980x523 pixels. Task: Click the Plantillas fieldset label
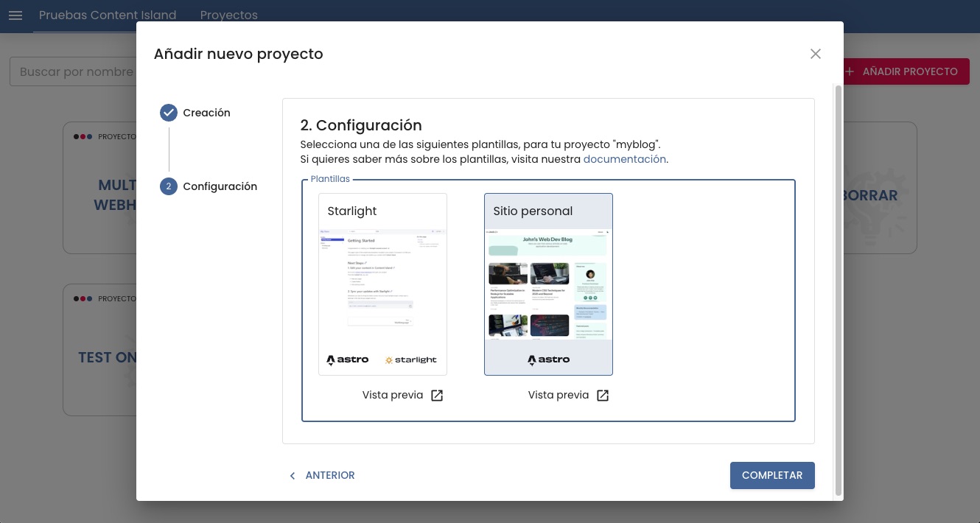pyautogui.click(x=330, y=179)
